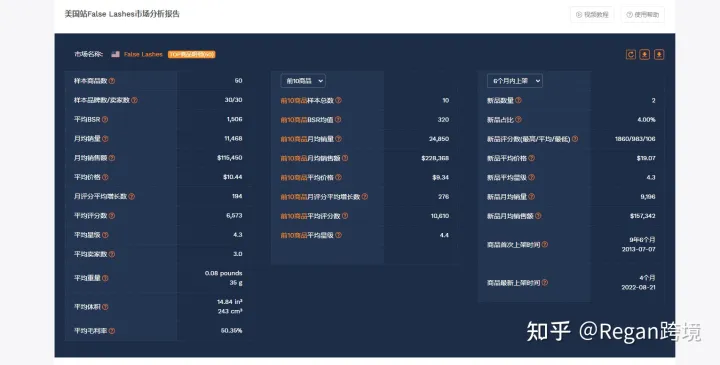Viewport: 720px width, 365px height.
Task: Click help icon beside 前10商品平均价格
Action: click(338, 177)
